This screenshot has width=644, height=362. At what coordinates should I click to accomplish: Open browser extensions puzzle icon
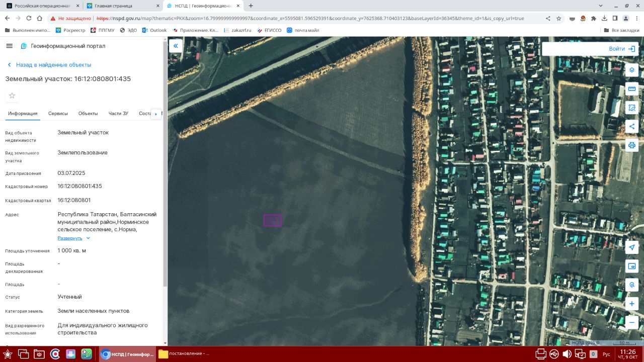pyautogui.click(x=594, y=18)
